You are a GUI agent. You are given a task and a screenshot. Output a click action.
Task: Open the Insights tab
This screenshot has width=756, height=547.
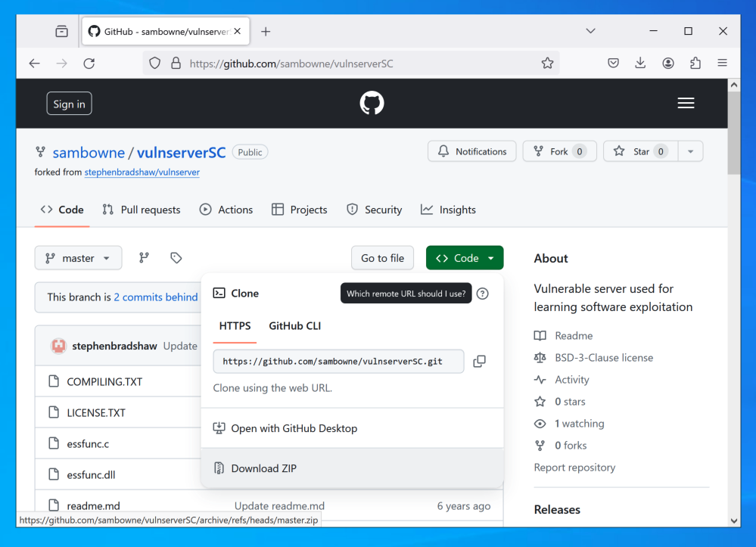tap(448, 210)
